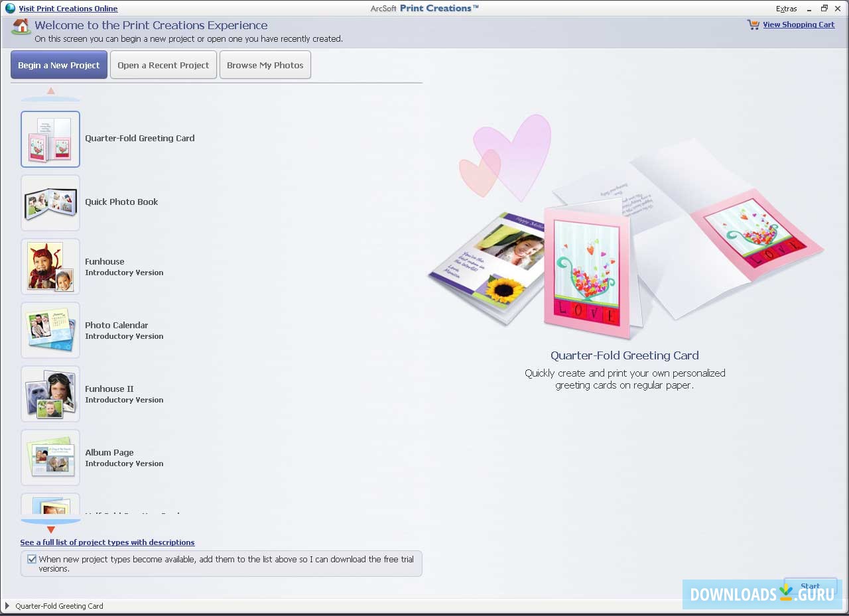Click the shopping cart icon
849x616 pixels.
[x=753, y=25]
